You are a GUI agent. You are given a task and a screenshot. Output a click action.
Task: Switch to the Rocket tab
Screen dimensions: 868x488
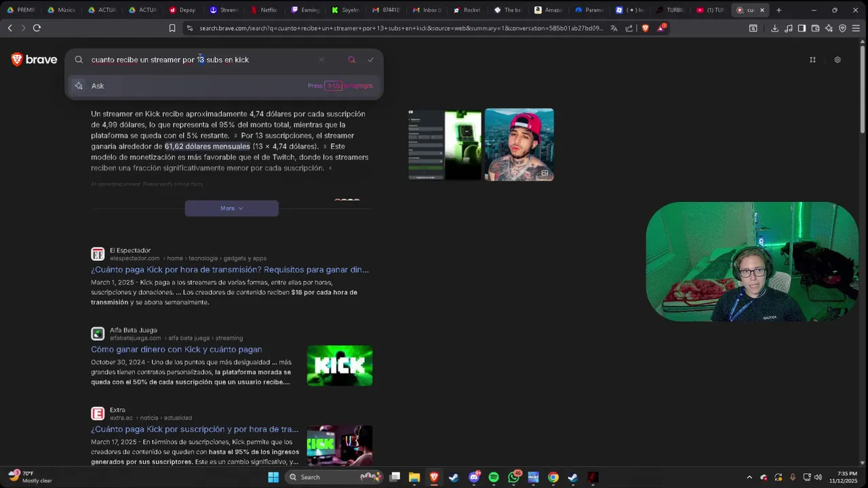[x=467, y=10]
